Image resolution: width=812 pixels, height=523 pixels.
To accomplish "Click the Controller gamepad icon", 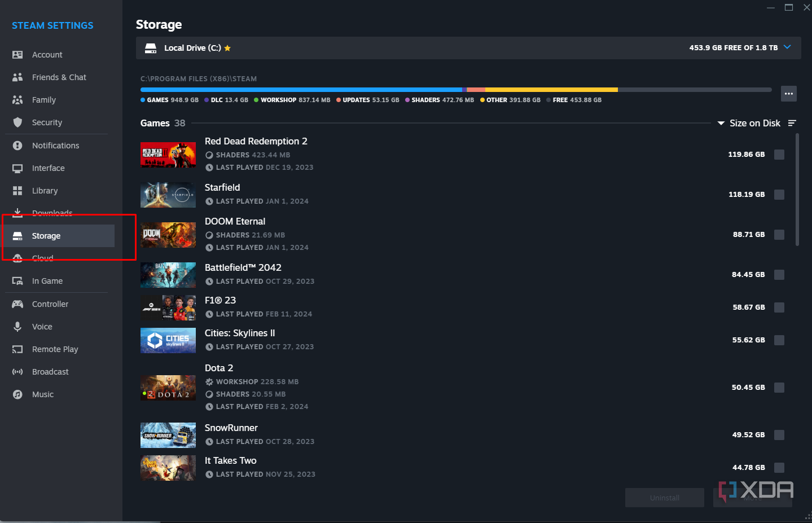I will [x=17, y=304].
